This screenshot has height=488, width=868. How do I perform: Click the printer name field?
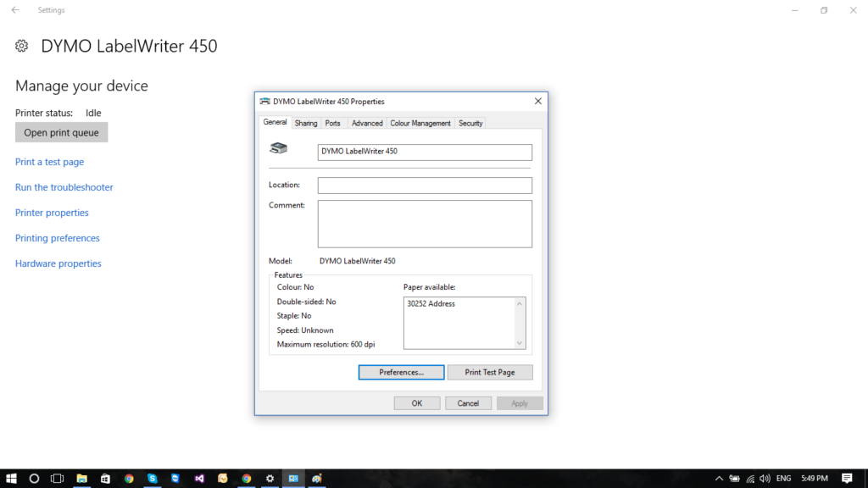[425, 152]
